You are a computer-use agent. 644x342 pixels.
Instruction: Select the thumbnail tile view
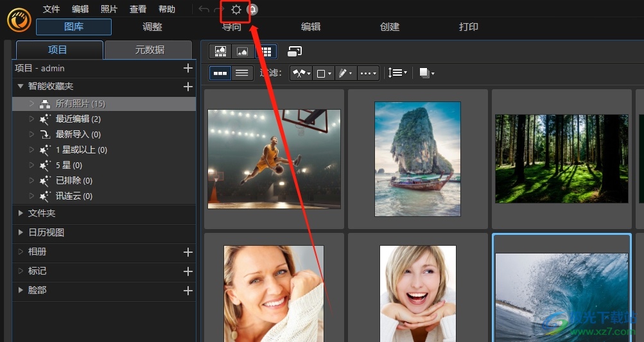coord(220,73)
